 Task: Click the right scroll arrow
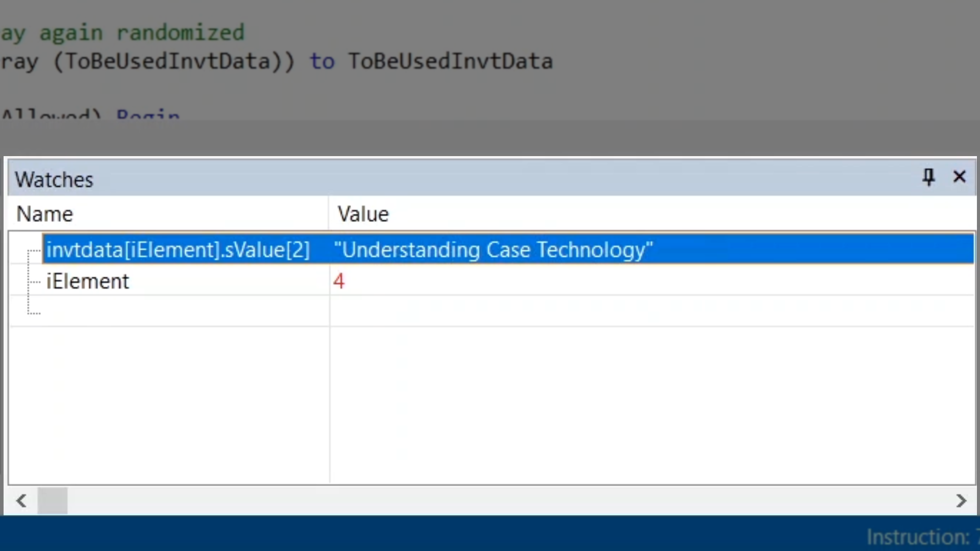point(961,500)
